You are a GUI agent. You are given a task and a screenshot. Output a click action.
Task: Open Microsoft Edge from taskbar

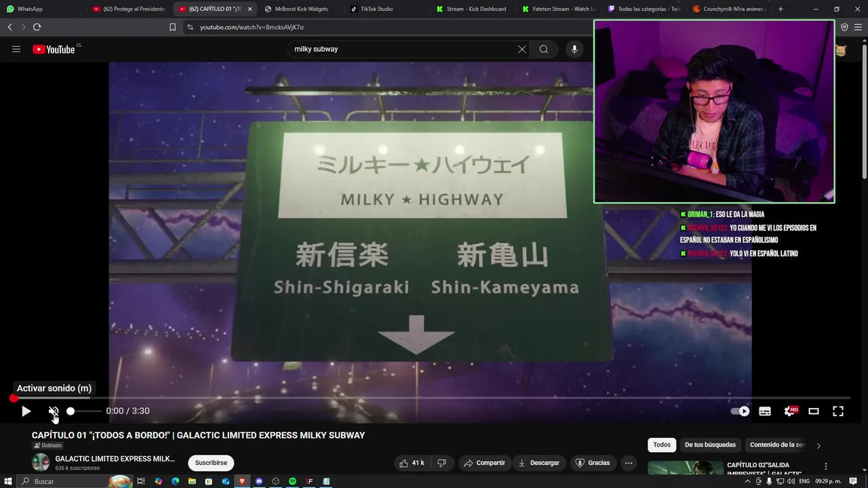point(175,481)
